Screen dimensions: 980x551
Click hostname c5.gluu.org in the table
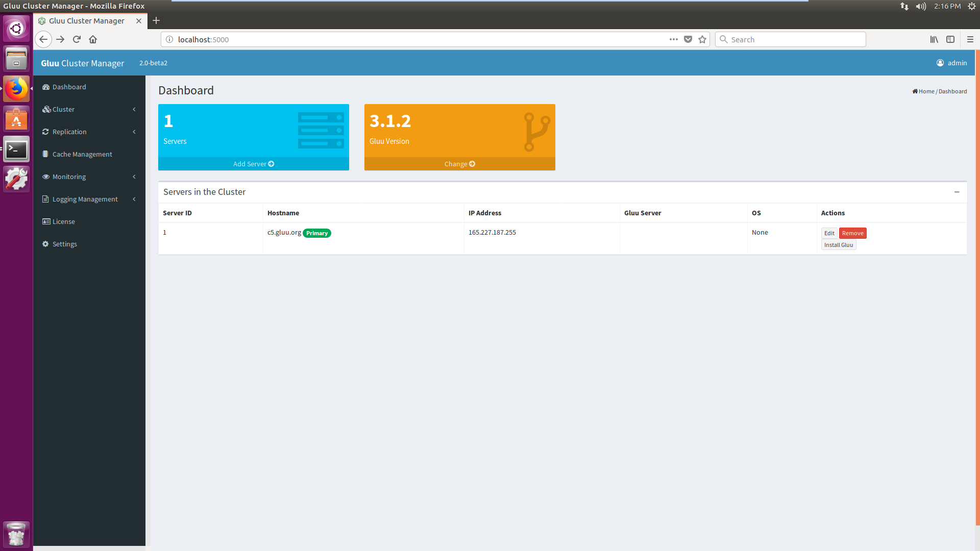click(x=284, y=232)
